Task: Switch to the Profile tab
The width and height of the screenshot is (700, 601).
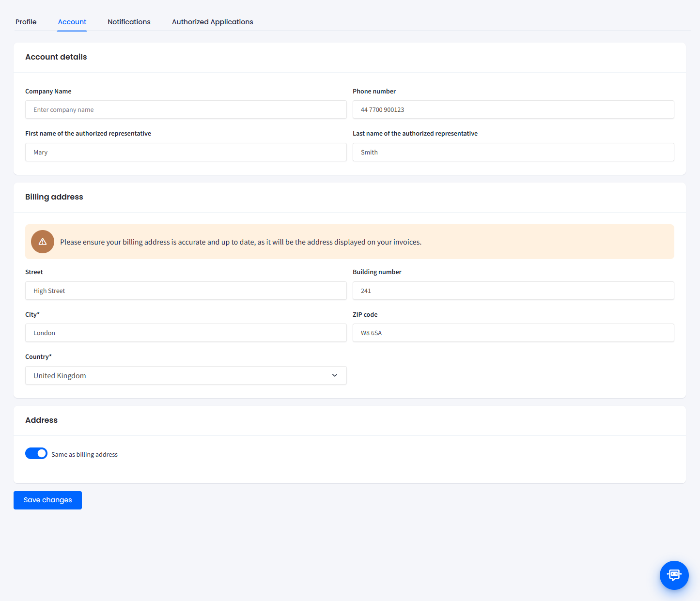Action: pos(26,22)
